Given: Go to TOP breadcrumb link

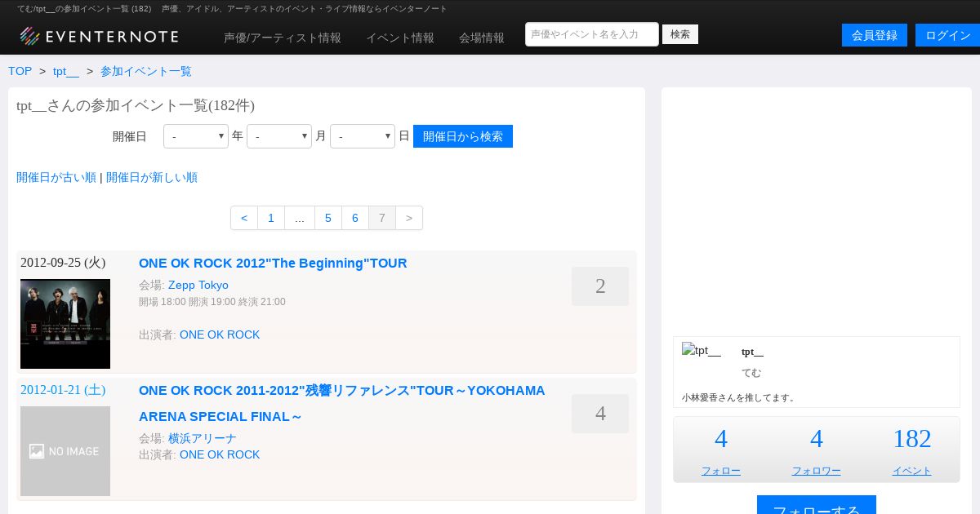Looking at the screenshot, I should click(20, 71).
